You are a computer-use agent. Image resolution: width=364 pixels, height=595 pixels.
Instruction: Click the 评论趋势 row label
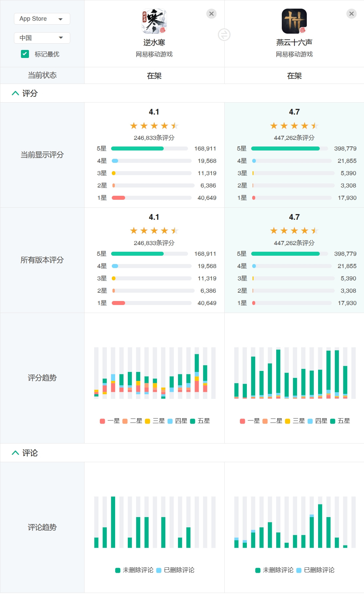coord(42,527)
